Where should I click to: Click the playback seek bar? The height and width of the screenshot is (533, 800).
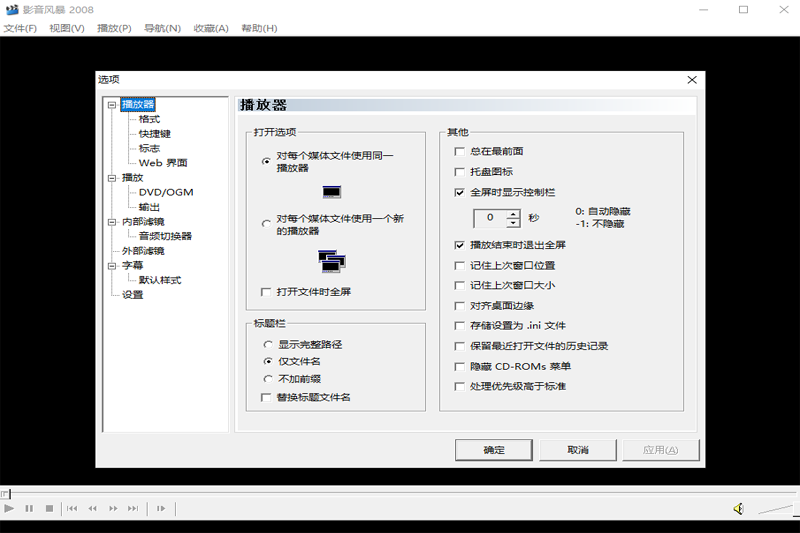(x=400, y=493)
